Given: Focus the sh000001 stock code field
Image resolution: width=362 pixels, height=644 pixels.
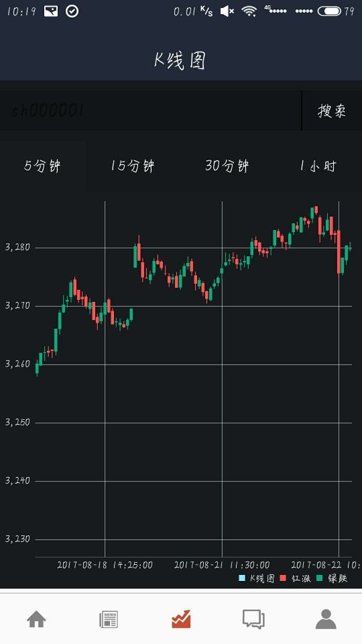Looking at the screenshot, I should (151, 111).
